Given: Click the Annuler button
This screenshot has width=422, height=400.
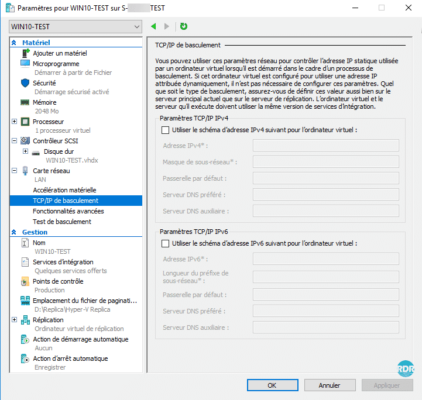Looking at the screenshot, I should pos(330,385).
